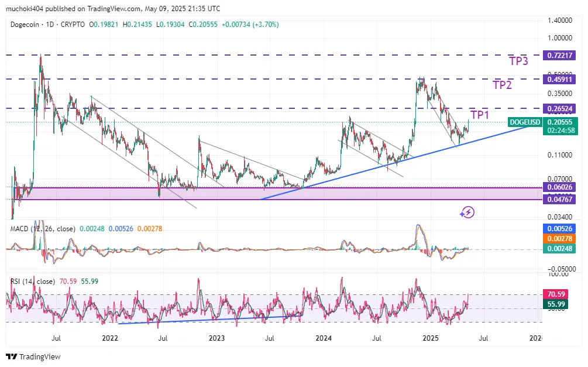Click the TradingView logo icon
The height and width of the screenshot is (367, 588).
click(11, 356)
